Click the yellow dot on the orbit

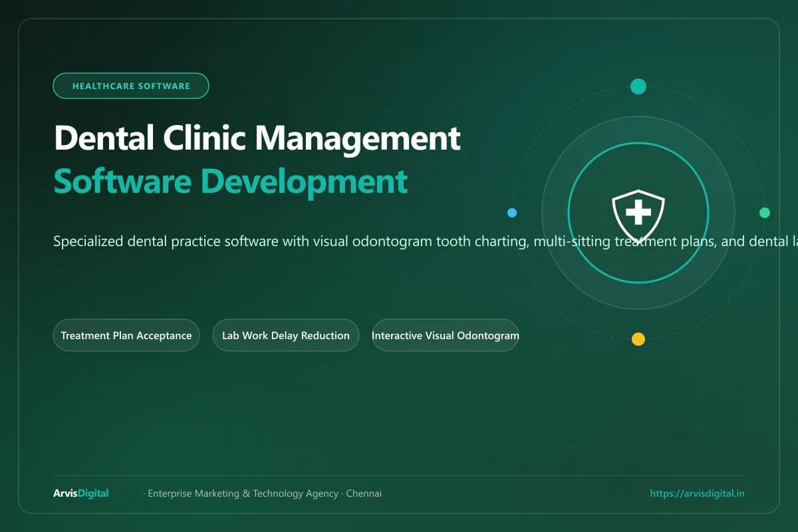pos(638,339)
